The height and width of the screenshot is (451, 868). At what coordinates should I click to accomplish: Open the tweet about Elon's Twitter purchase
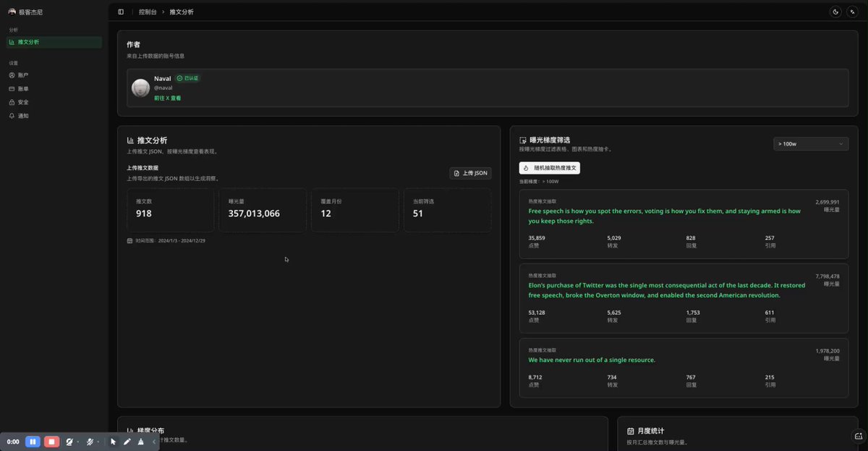coord(668,290)
